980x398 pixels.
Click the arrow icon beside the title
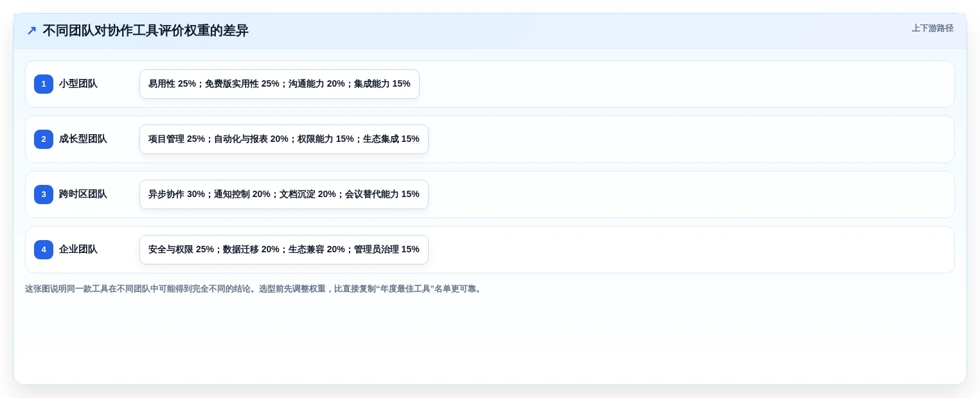(x=31, y=31)
